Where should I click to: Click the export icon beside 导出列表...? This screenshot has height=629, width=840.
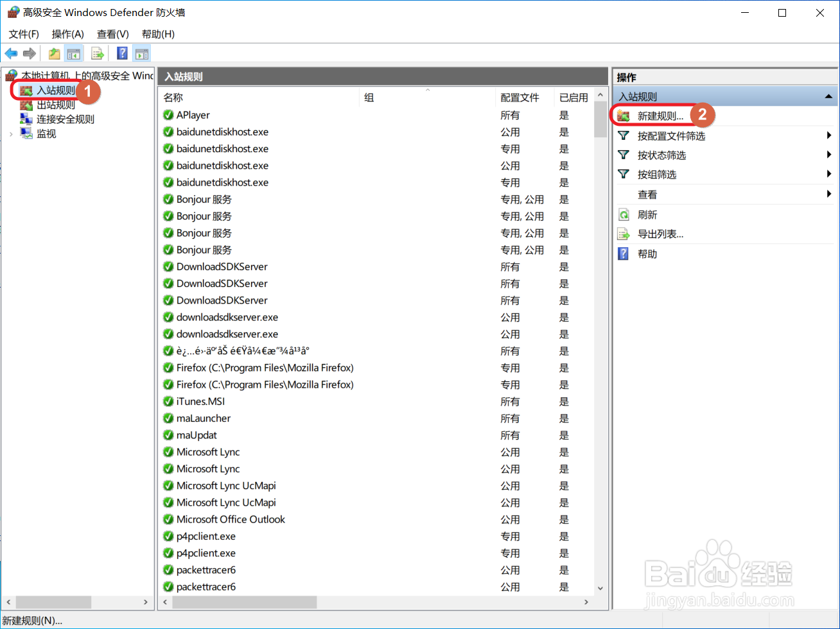(x=623, y=234)
